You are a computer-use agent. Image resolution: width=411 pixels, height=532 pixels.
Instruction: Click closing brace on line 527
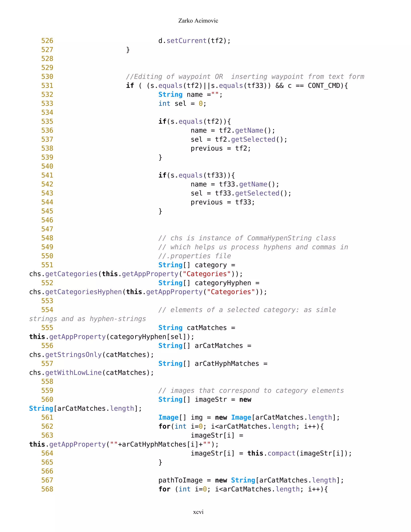point(128,50)
